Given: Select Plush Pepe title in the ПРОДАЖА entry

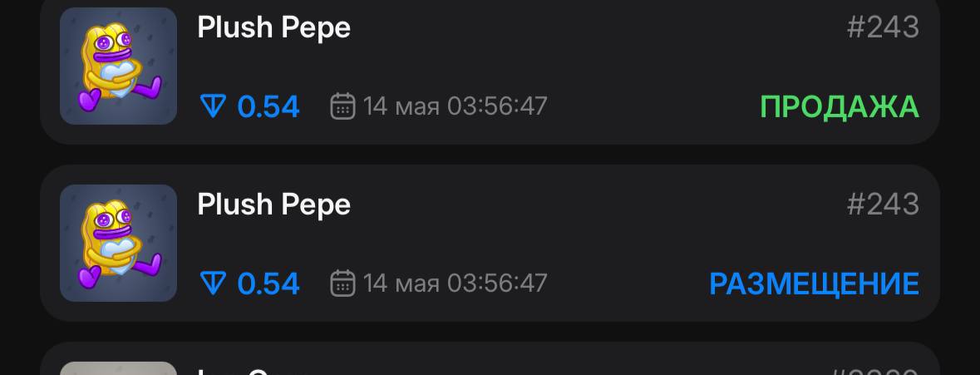Looking at the screenshot, I should (273, 28).
